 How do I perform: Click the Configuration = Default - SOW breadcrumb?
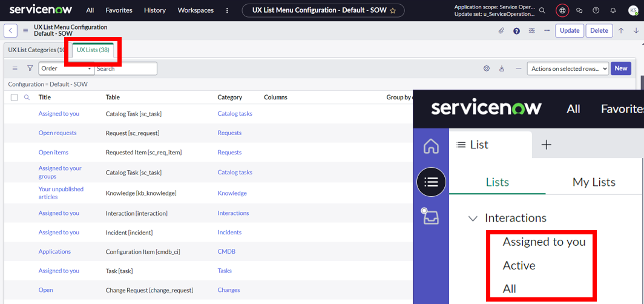(48, 84)
